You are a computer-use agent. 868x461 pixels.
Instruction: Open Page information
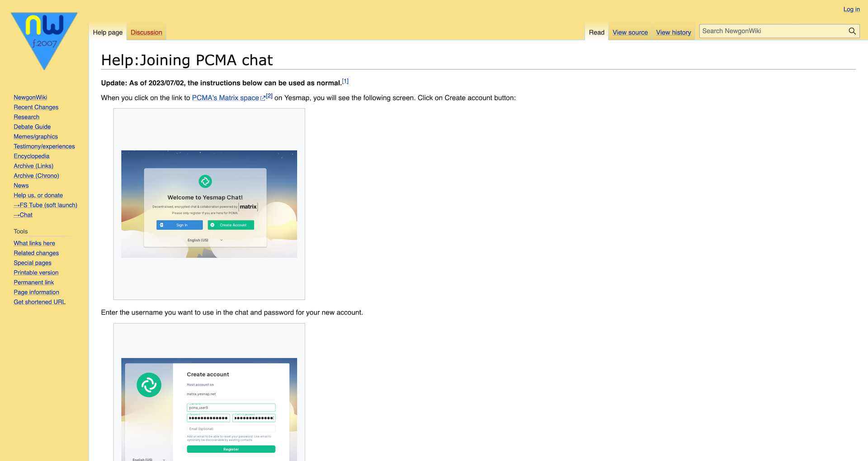tap(36, 292)
